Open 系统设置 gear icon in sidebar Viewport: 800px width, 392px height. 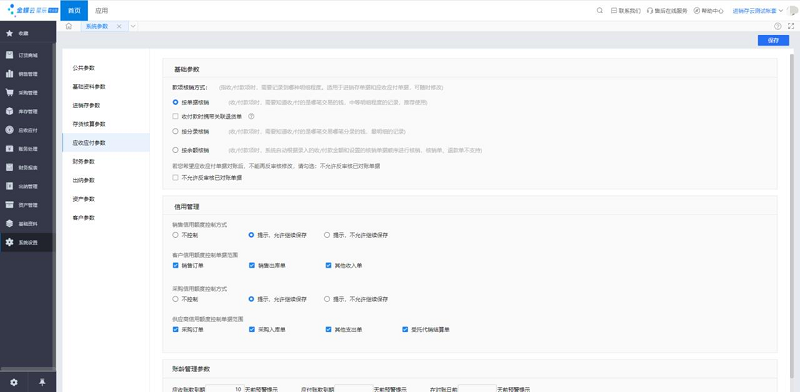tap(9, 242)
